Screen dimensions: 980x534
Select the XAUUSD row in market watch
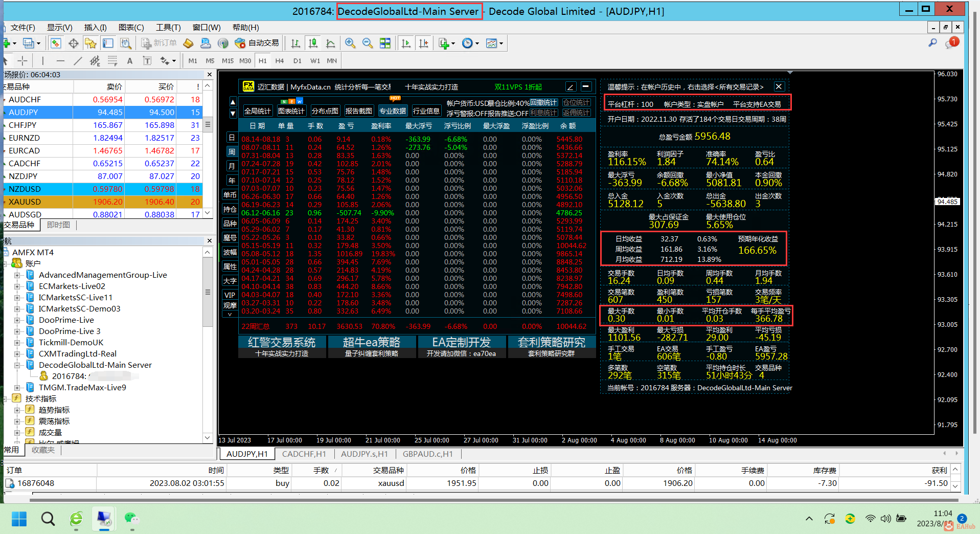pyautogui.click(x=25, y=202)
